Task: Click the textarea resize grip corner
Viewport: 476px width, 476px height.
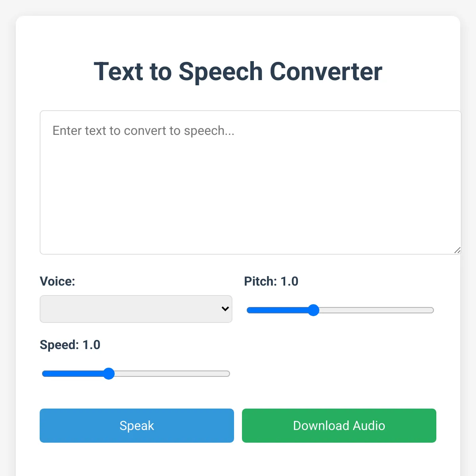Action: coord(457,250)
